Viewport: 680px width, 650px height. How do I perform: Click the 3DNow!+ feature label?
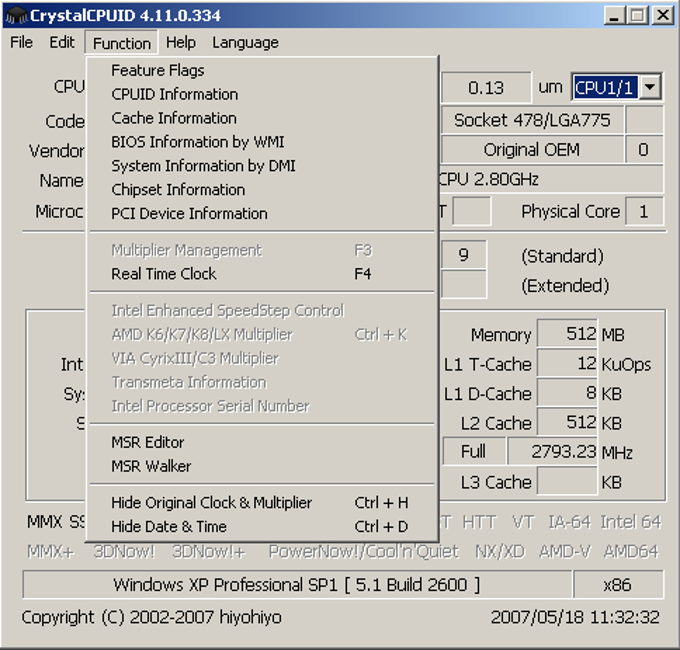[x=209, y=552]
